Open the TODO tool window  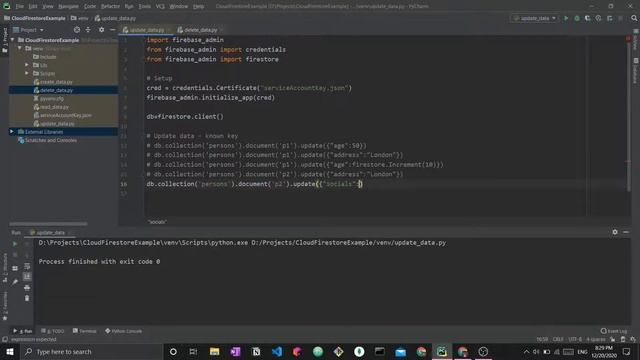[x=53, y=331]
